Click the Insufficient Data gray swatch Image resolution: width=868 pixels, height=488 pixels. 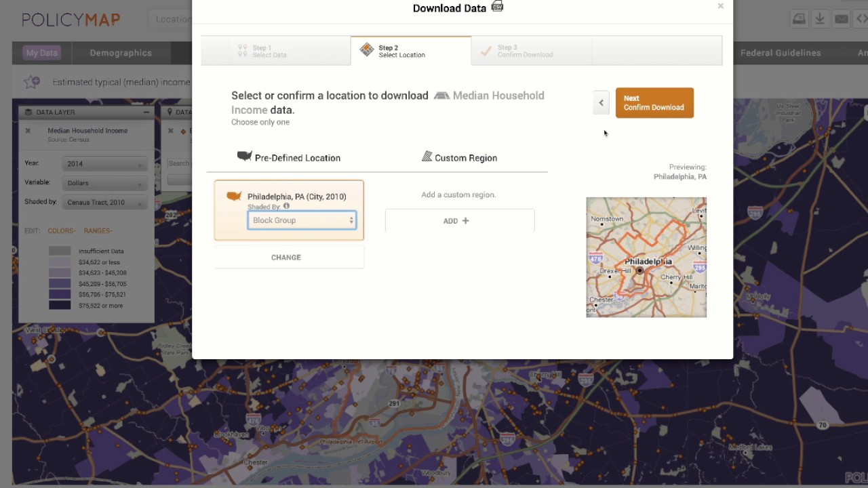60,251
